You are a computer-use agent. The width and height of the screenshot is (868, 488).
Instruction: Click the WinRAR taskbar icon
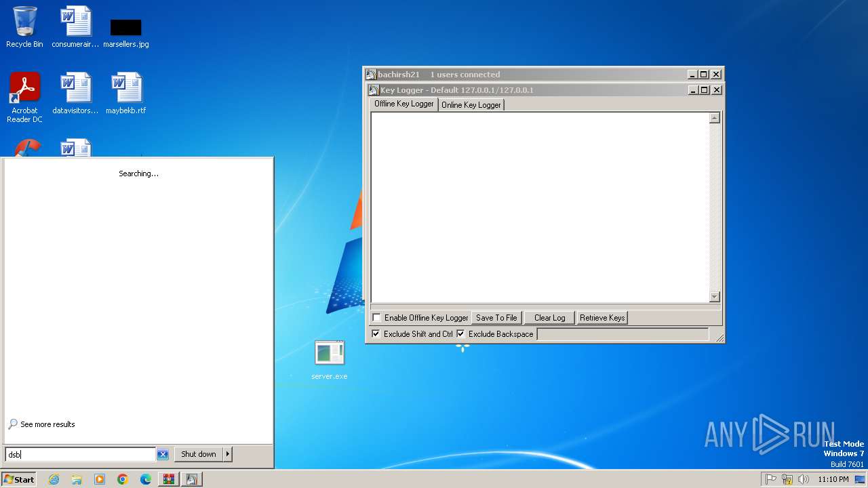click(168, 479)
